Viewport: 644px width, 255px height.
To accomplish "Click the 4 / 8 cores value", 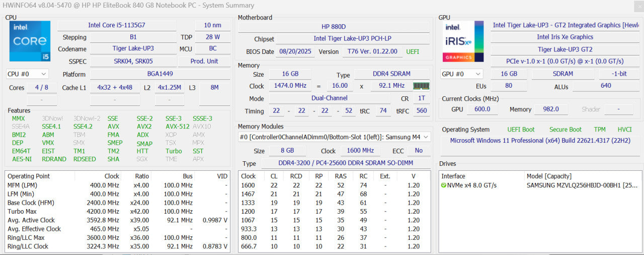I will (42, 88).
